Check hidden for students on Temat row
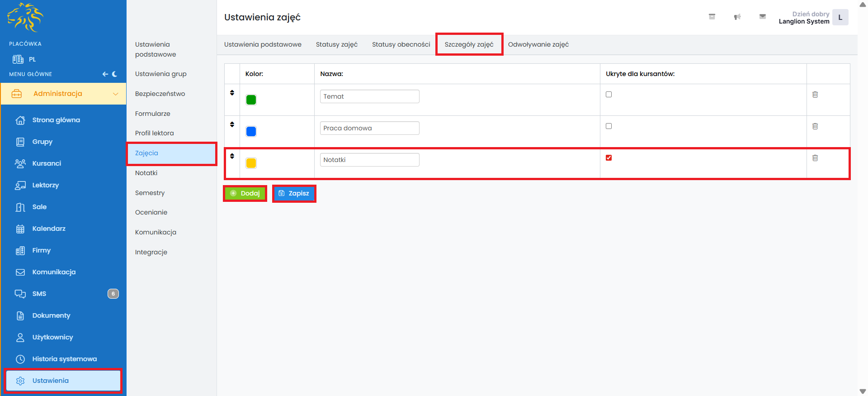The height and width of the screenshot is (396, 868). (609, 95)
